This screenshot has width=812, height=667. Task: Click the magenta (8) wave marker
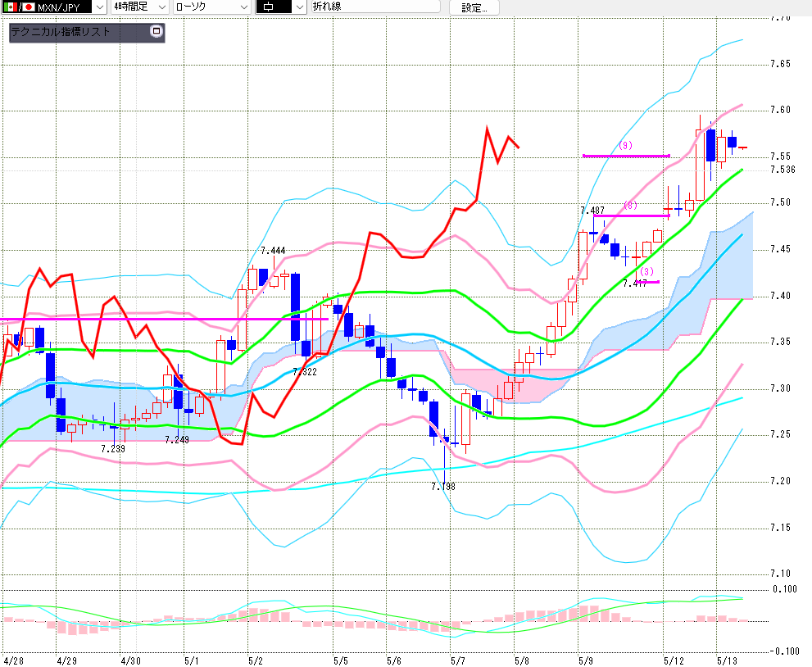630,205
